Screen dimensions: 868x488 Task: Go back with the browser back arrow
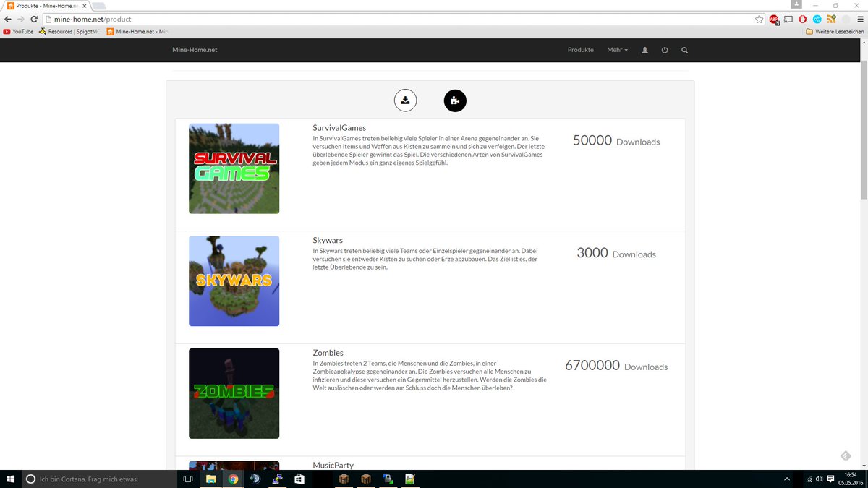pos(8,19)
